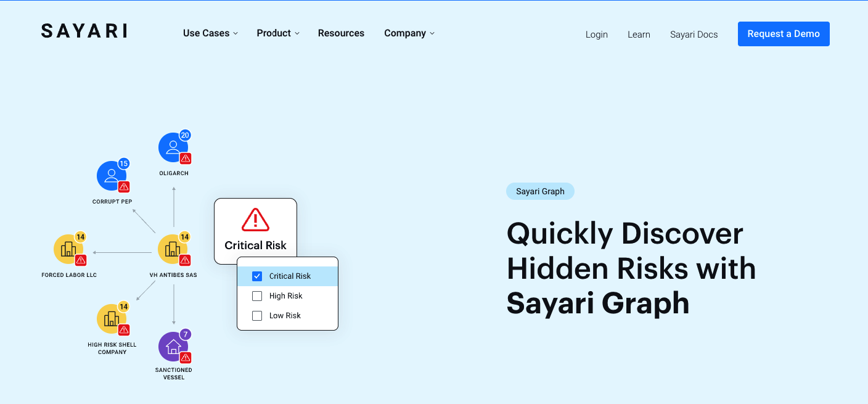Click the High Risk Shell Company icon
Image resolution: width=868 pixels, height=404 pixels.
tap(111, 319)
